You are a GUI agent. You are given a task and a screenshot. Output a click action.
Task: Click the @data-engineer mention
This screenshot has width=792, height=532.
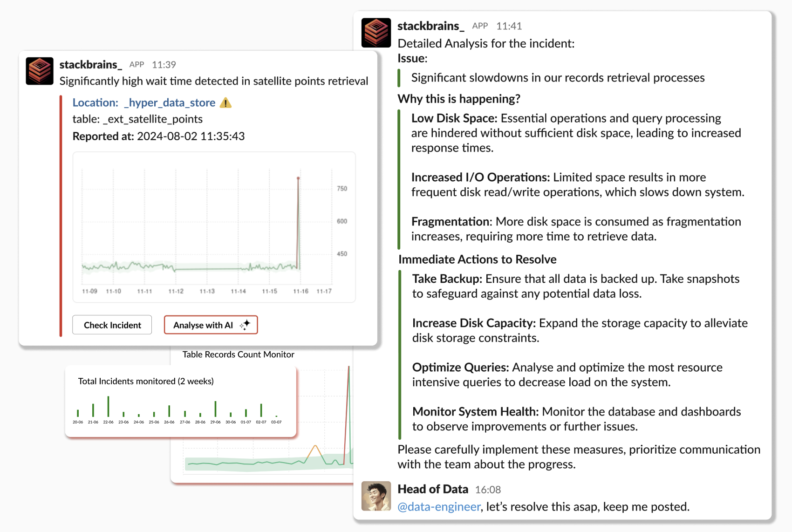pos(438,507)
